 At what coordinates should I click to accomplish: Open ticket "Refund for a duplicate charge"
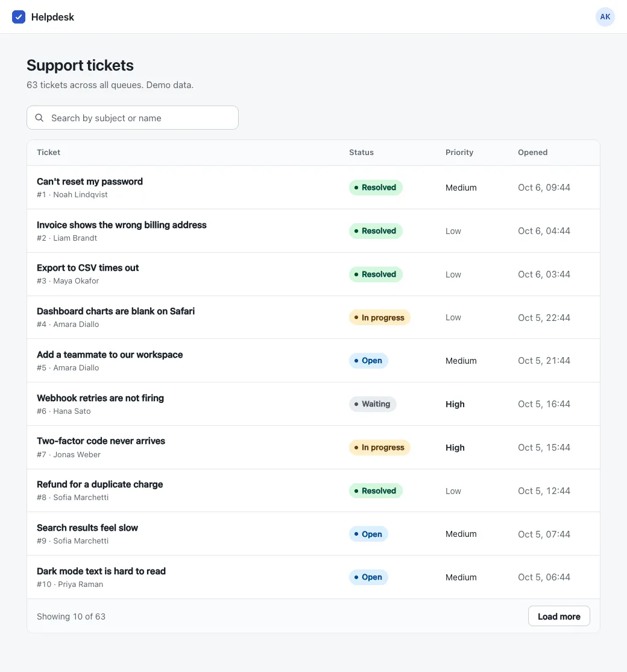(x=100, y=484)
